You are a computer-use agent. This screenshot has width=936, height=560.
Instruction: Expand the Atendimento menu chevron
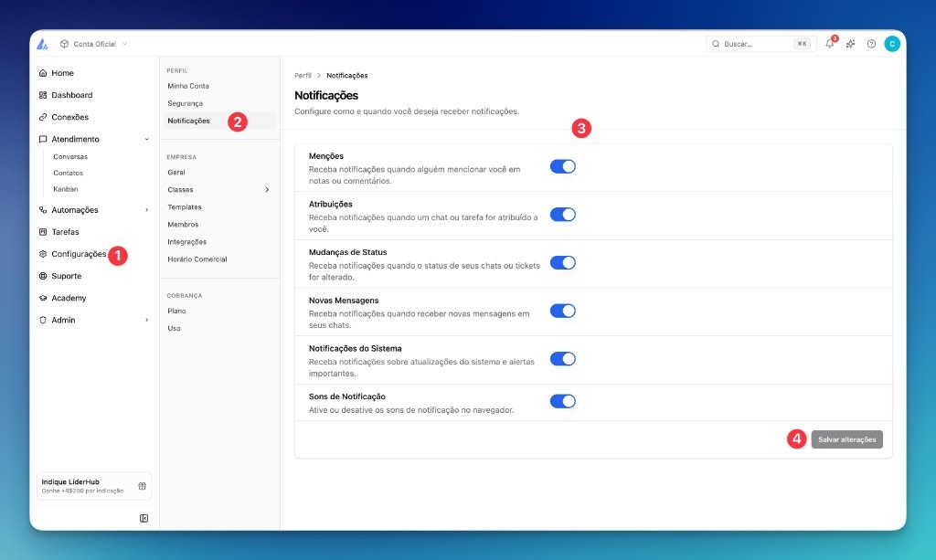click(x=144, y=139)
